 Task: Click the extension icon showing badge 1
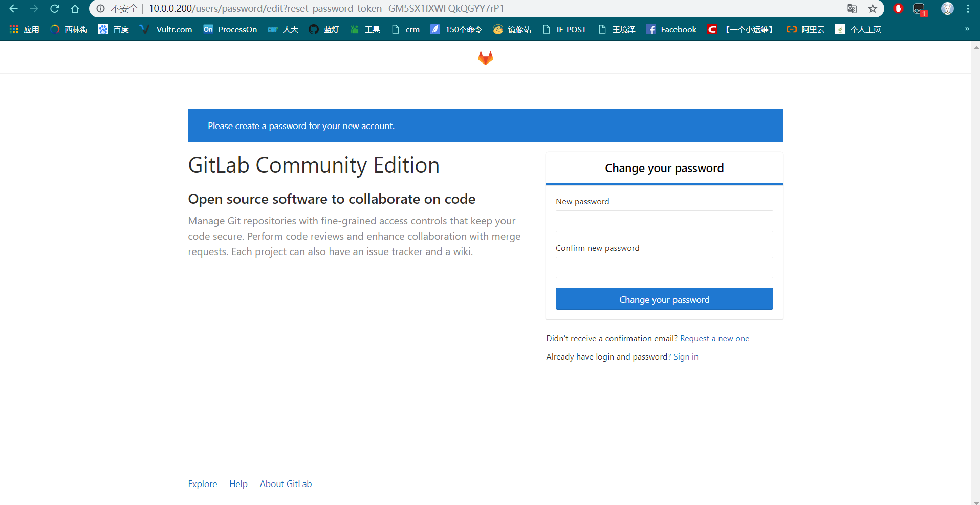tap(920, 9)
